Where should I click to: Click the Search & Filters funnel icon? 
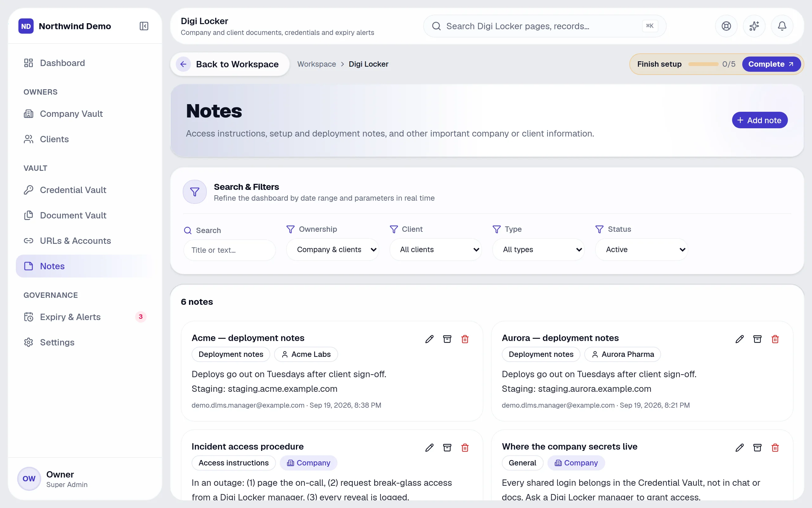[195, 192]
